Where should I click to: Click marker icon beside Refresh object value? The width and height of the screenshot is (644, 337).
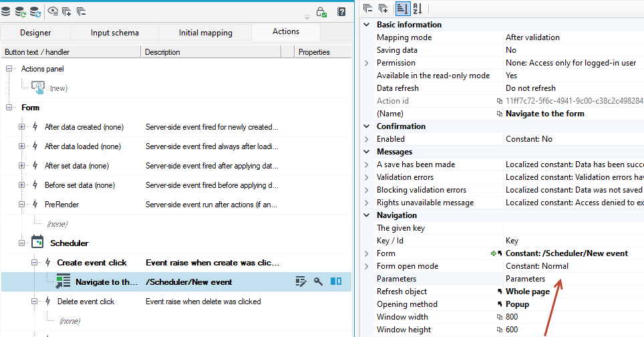tap(500, 292)
